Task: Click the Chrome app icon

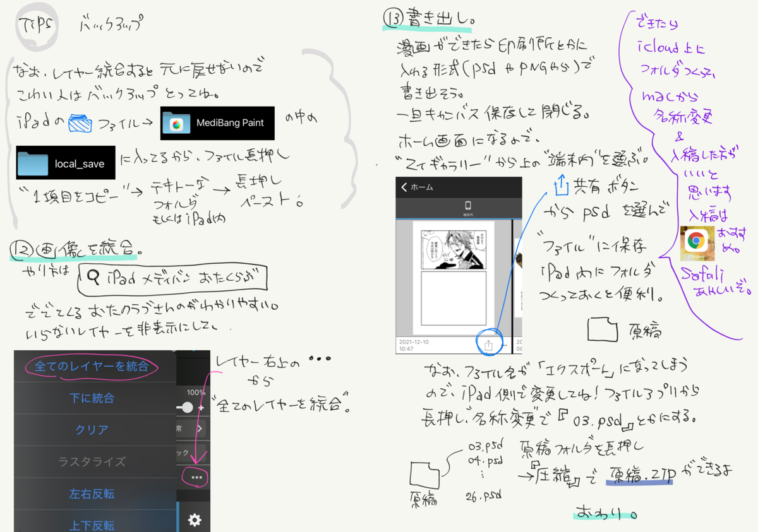Action: click(697, 243)
